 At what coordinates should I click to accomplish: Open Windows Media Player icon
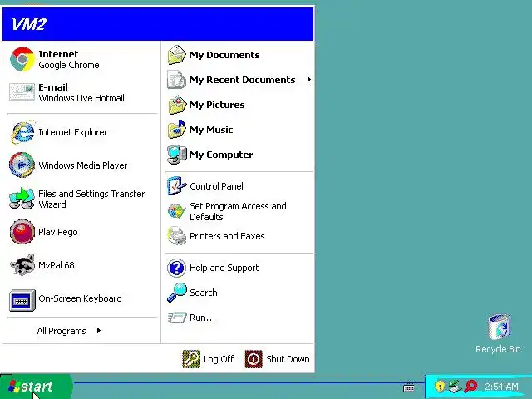tap(22, 165)
